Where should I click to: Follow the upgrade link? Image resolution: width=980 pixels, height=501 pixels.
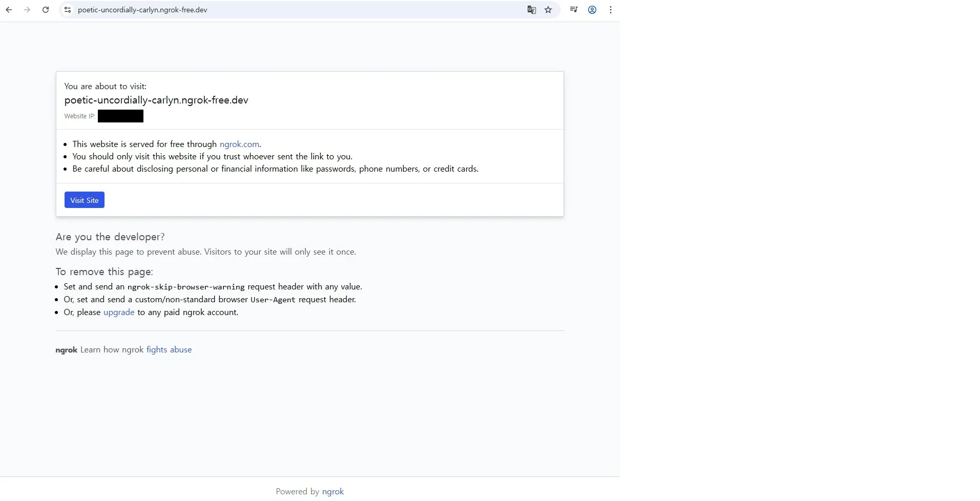click(x=119, y=312)
